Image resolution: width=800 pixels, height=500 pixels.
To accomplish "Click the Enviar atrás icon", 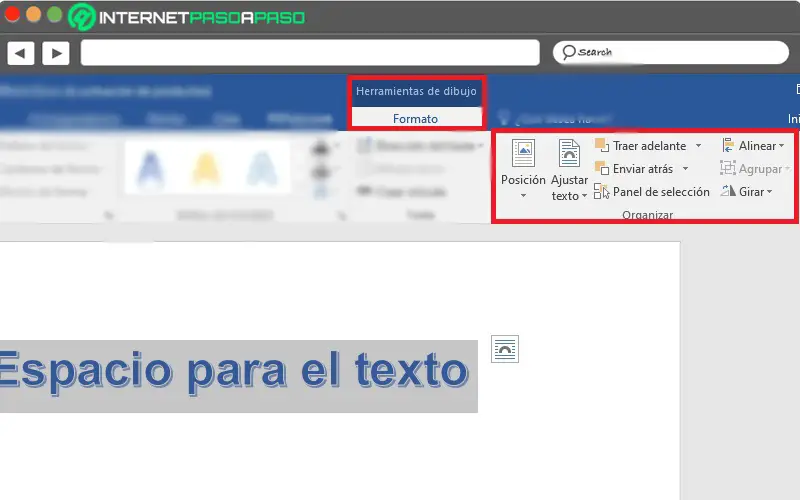I will coord(602,168).
